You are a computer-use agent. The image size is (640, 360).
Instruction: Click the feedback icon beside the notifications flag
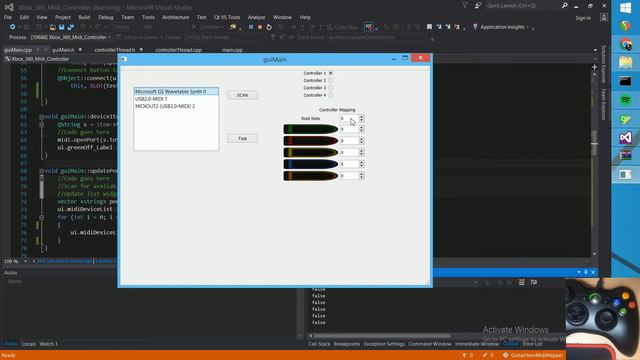(x=478, y=6)
